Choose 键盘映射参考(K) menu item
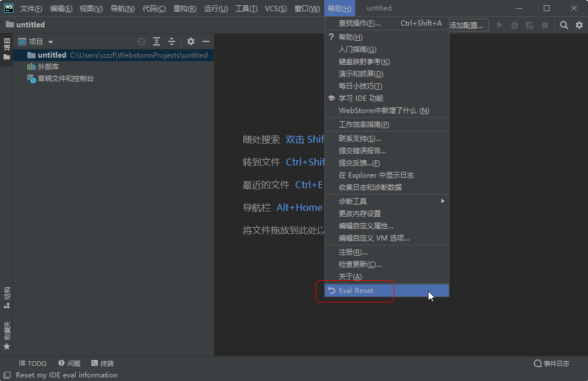Screen dimensions: 588x381 click(387, 62)
